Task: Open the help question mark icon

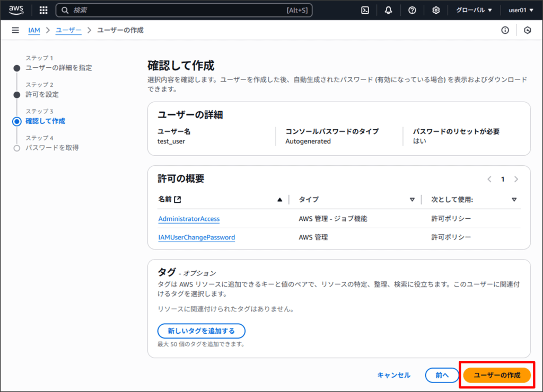Action: [x=412, y=10]
